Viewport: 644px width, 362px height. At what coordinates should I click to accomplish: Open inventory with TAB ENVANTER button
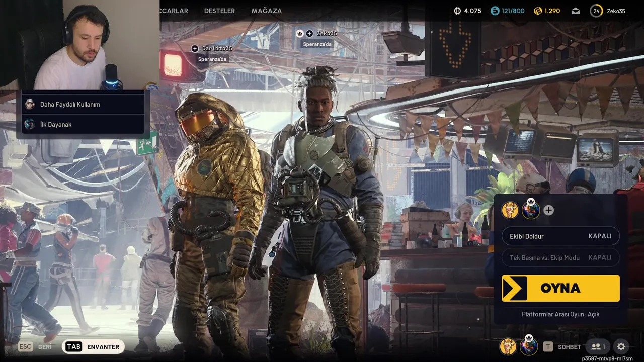pos(93,347)
